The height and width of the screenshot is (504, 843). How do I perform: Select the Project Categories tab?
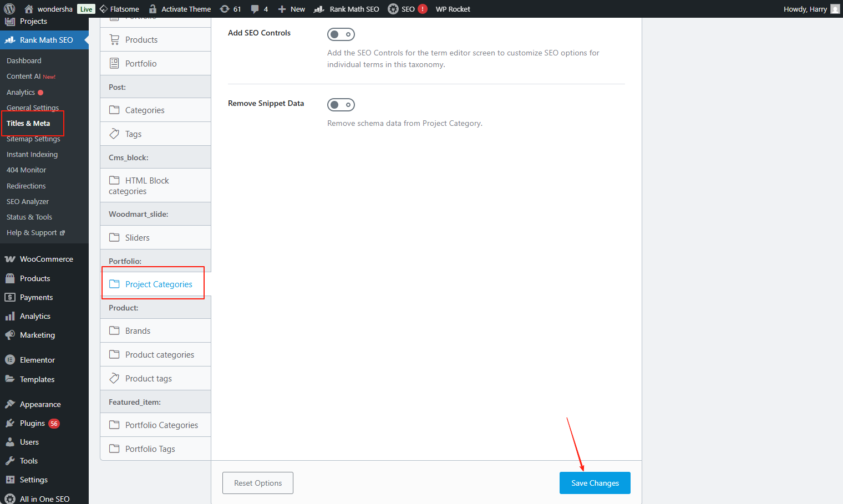[155, 284]
